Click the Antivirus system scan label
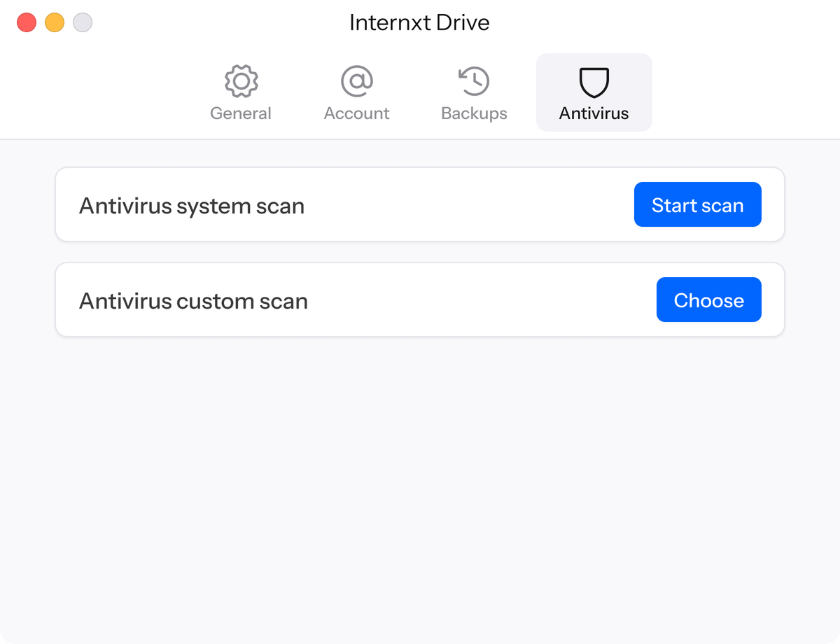The width and height of the screenshot is (840, 644). pos(192,205)
